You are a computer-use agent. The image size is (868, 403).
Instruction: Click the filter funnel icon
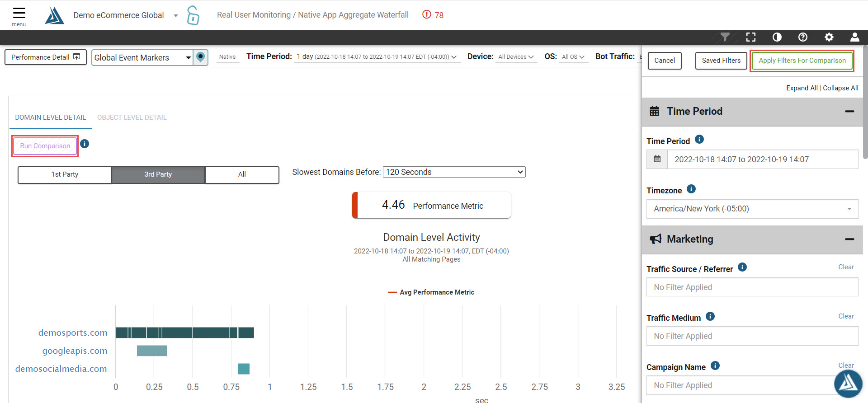[725, 37]
